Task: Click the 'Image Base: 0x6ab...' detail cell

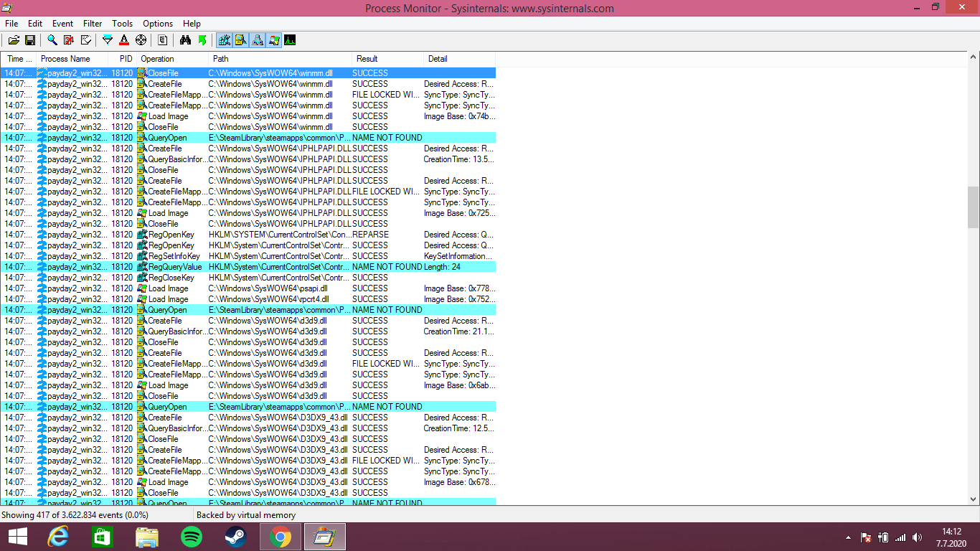Action: pos(459,385)
